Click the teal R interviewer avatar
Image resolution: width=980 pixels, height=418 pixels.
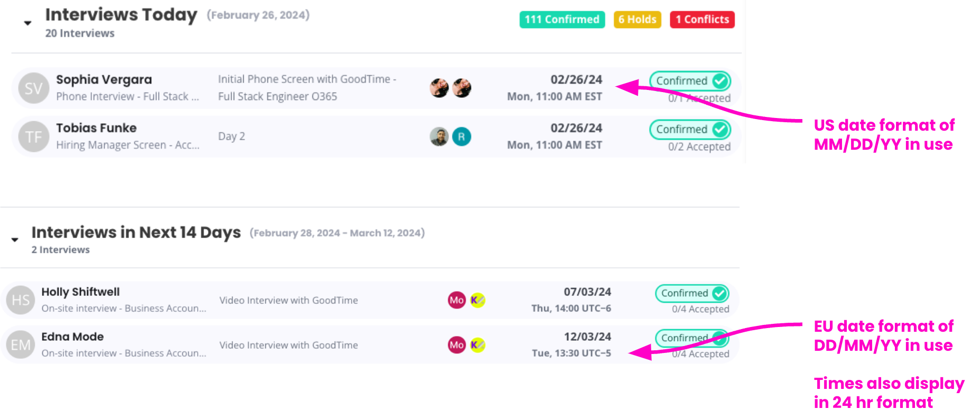tap(461, 137)
